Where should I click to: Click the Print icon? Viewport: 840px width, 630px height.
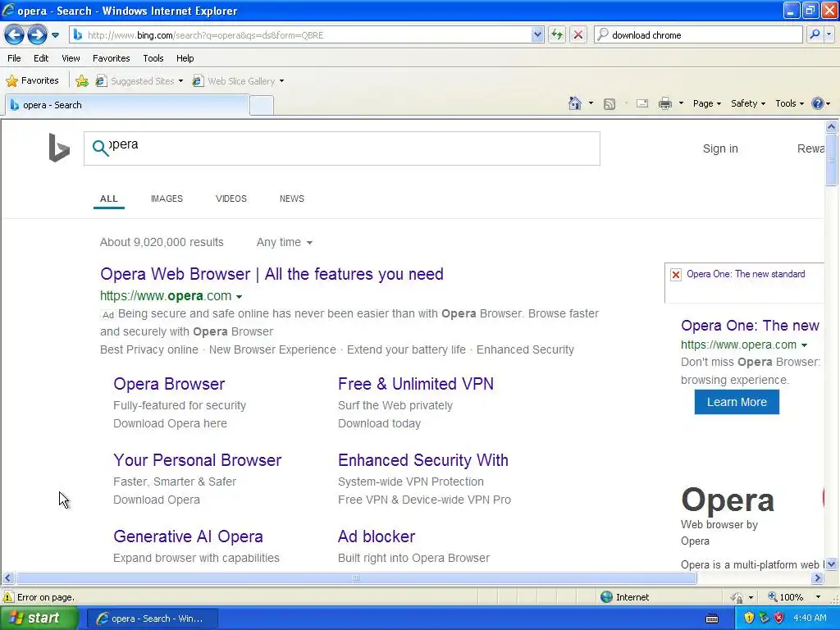coord(664,103)
